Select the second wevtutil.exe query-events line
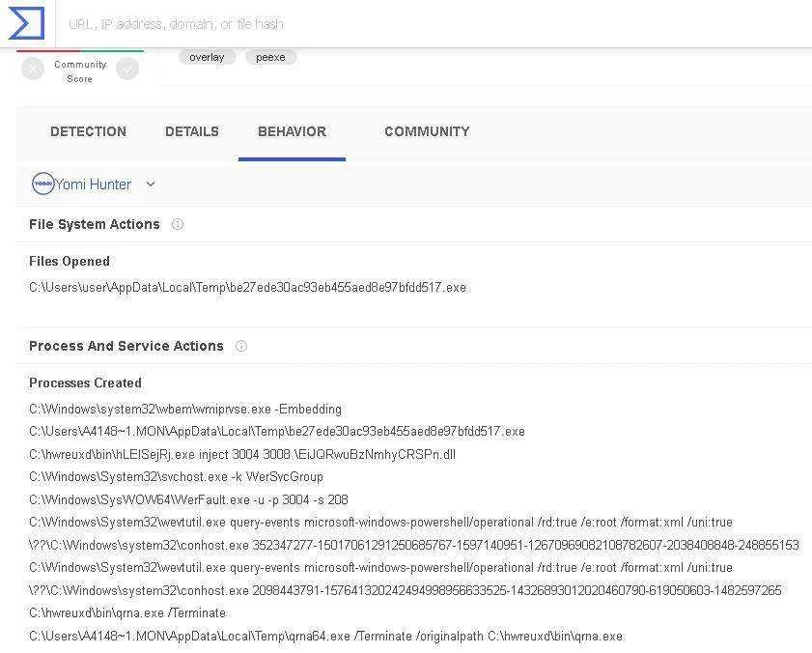812x653 pixels. (381, 567)
